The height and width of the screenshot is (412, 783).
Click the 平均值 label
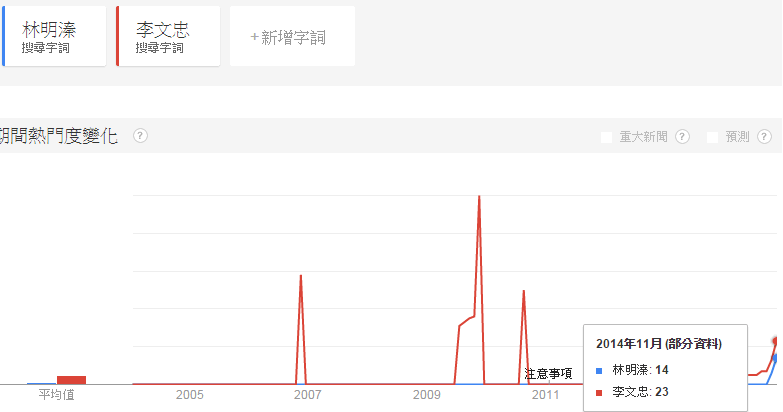pyautogui.click(x=56, y=395)
